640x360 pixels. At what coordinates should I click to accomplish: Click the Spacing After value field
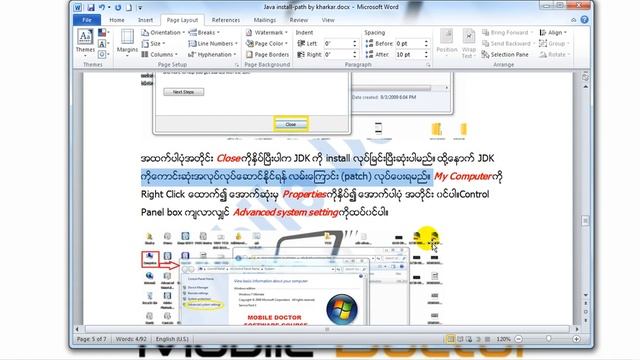pos(409,54)
